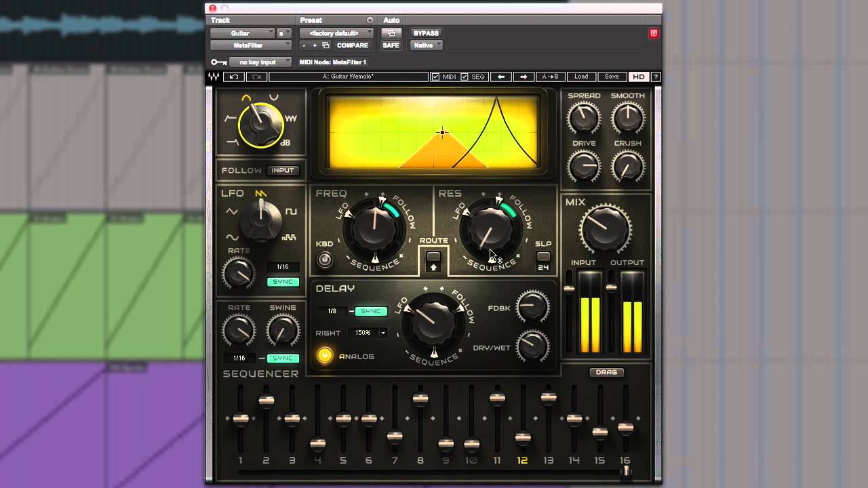
Task: Click the minus previous-preset button
Action: coord(304,45)
